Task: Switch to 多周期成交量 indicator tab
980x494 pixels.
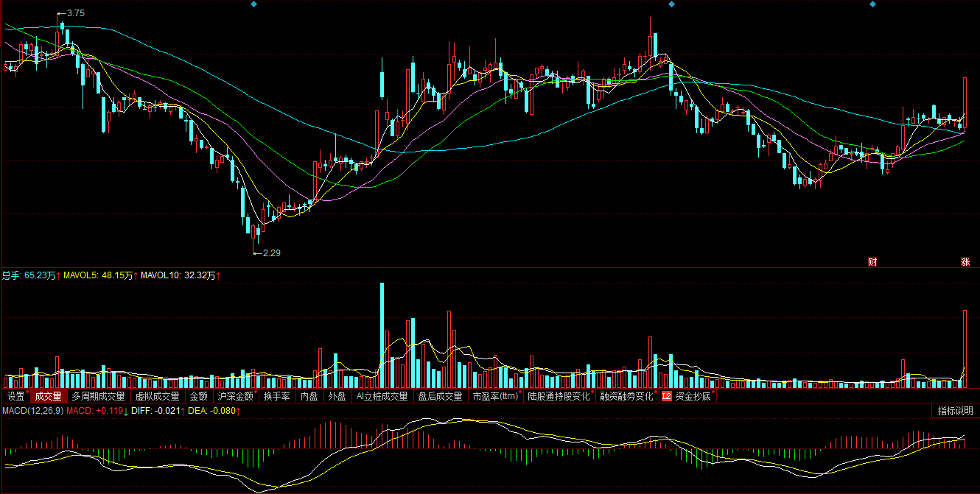Action: [98, 396]
